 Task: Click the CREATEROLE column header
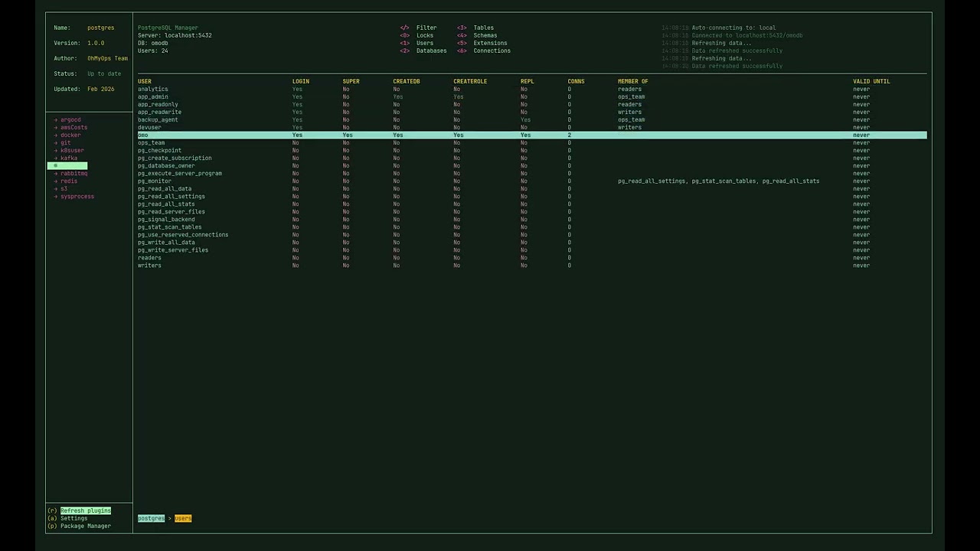[x=470, y=81]
